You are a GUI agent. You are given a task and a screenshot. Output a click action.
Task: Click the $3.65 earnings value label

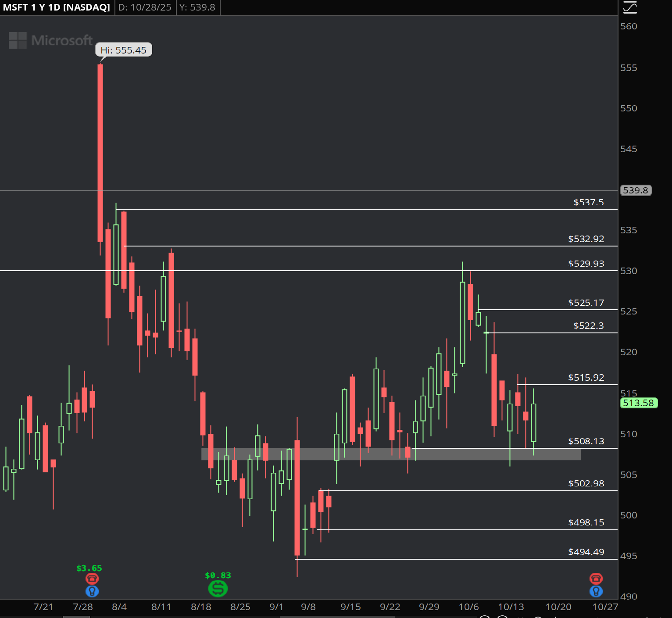[x=89, y=568]
